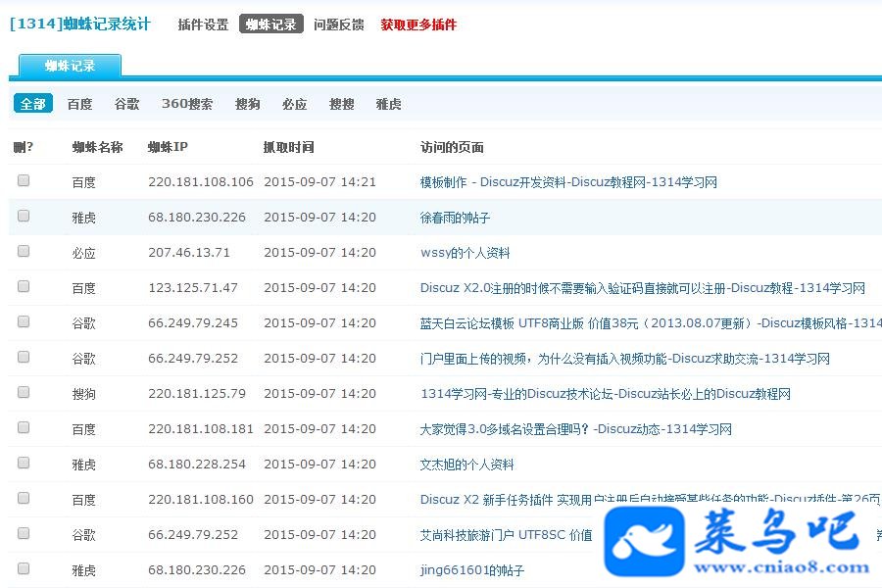Open the 大家觉得3.0多域名设置合理吗 link
882x588 pixels.
[576, 429]
